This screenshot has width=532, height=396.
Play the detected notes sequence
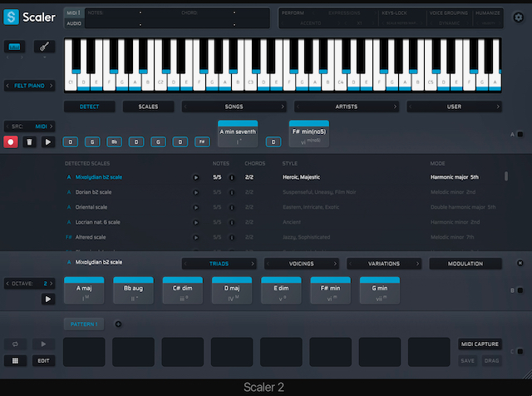(48, 142)
